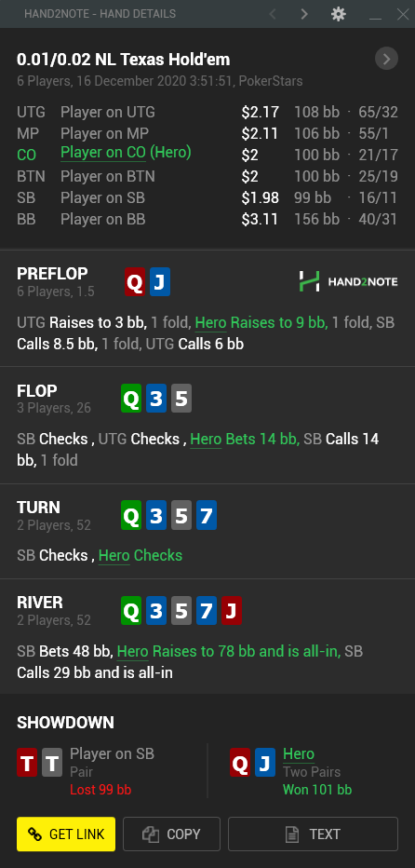
Task: Go to previous hand arrow
Action: tap(273, 14)
